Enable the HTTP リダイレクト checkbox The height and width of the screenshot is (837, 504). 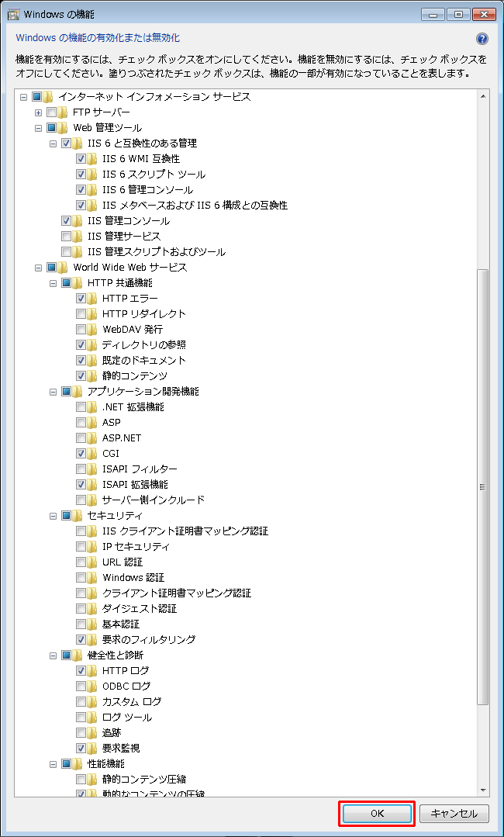(81, 313)
